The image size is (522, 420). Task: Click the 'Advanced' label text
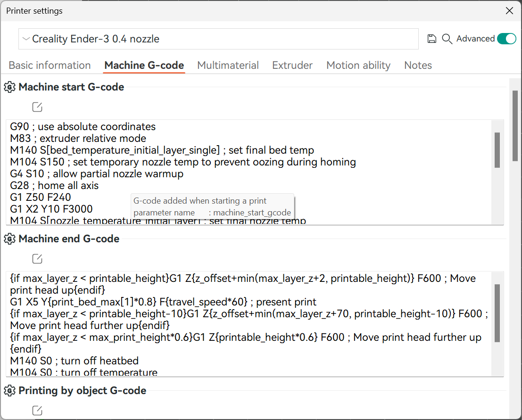[475, 39]
